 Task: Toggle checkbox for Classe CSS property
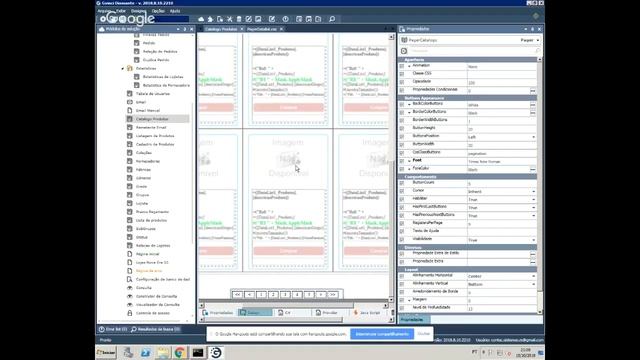[x=402, y=74]
